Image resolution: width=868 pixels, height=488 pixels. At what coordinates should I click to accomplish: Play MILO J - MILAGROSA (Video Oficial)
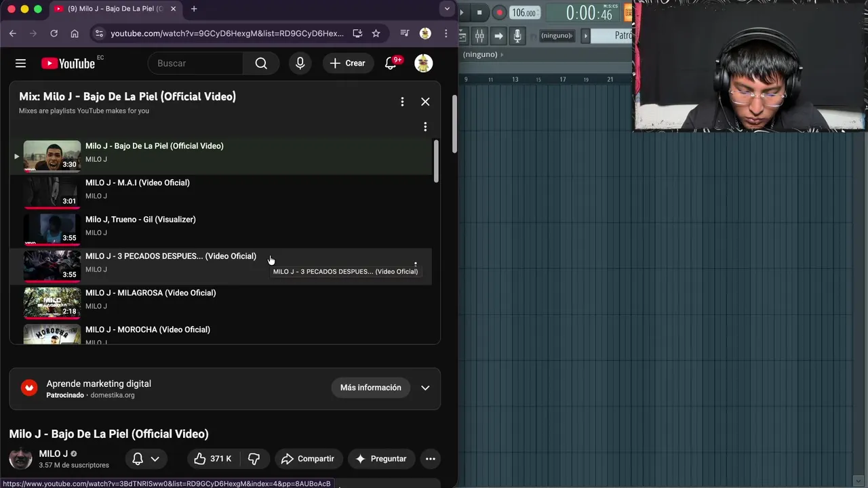click(151, 293)
